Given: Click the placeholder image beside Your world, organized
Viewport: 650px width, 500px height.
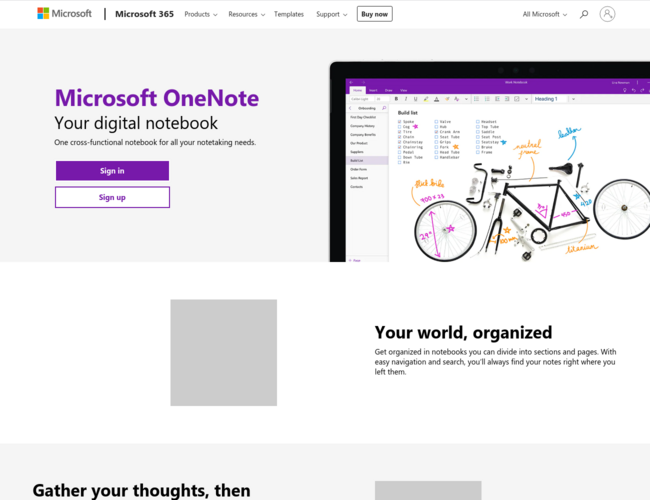Looking at the screenshot, I should tap(223, 353).
